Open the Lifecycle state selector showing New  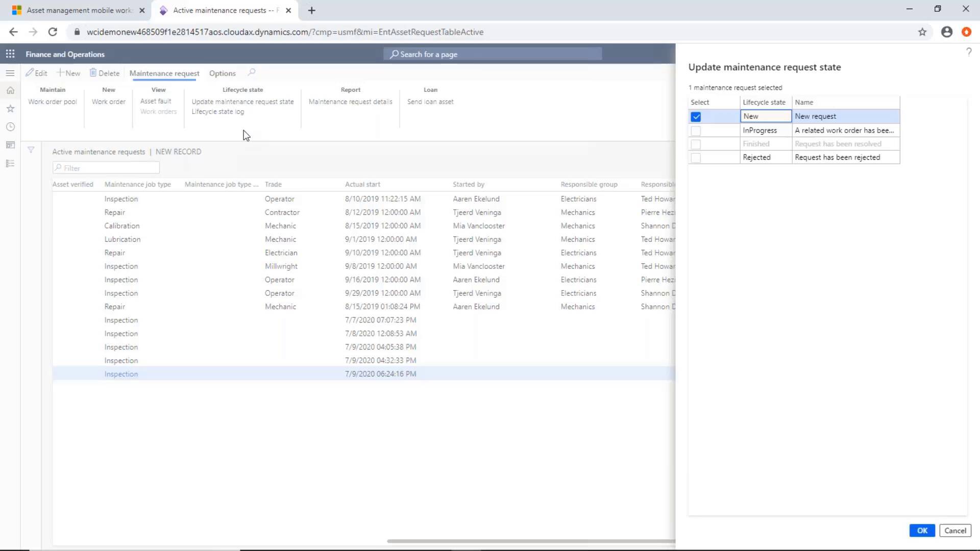tap(765, 116)
